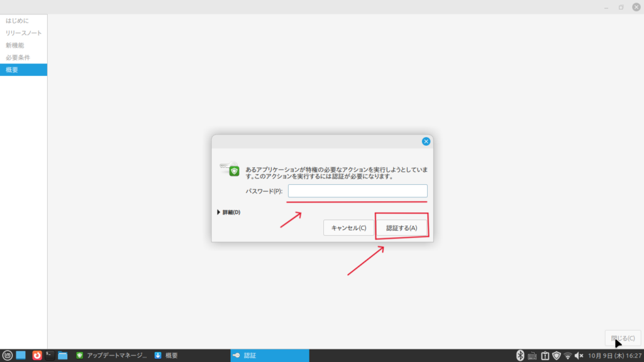Click the clipboard notification tray icon
Image resolution: width=644 pixels, height=362 pixels.
[x=545, y=355]
